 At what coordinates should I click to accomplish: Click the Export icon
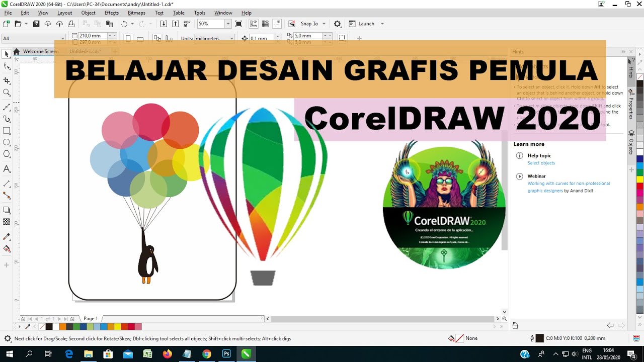tap(175, 24)
